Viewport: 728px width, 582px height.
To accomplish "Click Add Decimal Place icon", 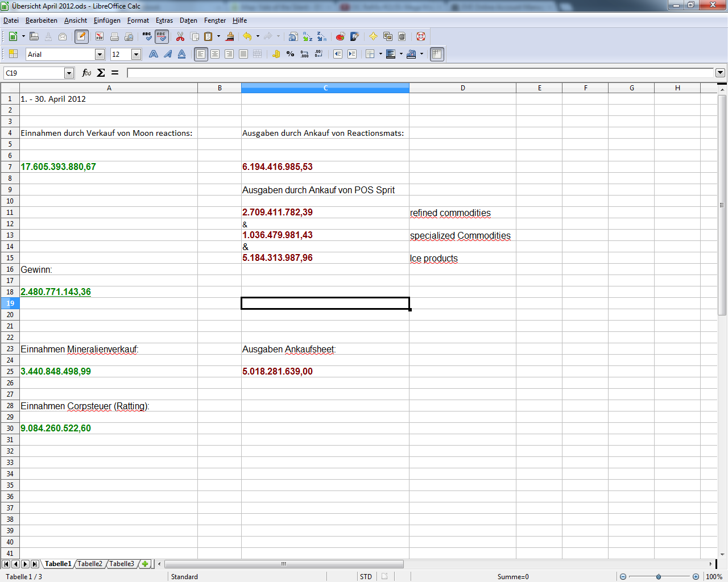I will click(305, 54).
